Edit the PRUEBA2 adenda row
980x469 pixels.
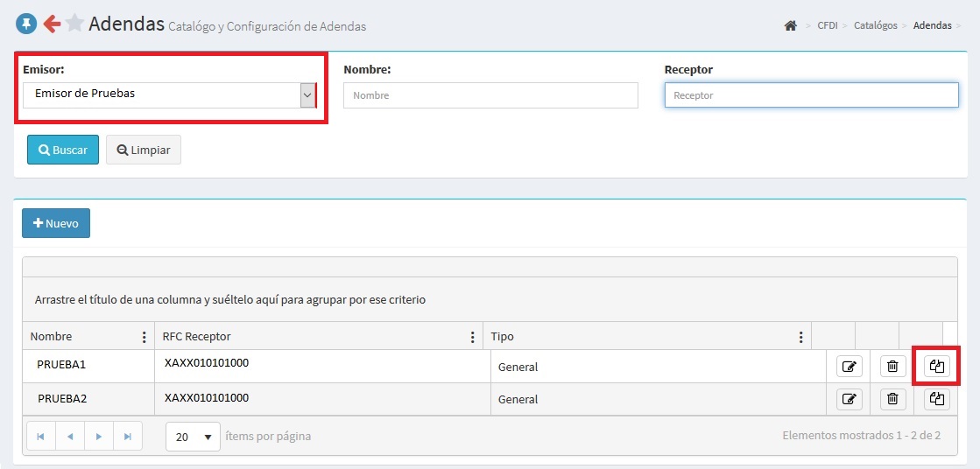pyautogui.click(x=849, y=399)
